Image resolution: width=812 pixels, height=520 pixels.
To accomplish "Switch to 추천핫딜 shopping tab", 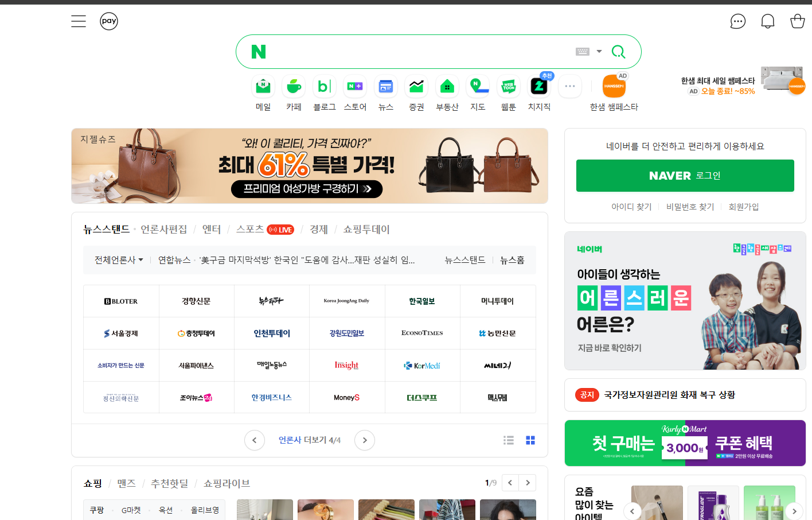I will [169, 483].
